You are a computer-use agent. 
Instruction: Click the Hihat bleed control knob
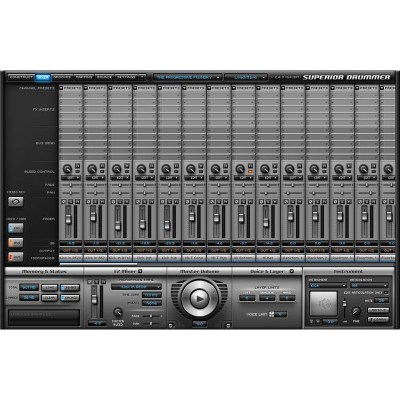[x=265, y=169]
